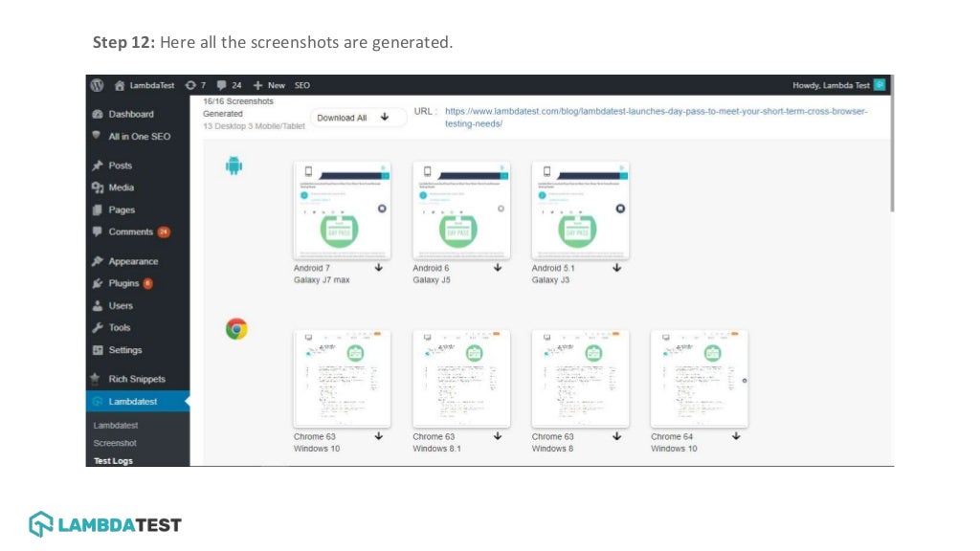Open the 7 pending updates icon
980x551 pixels.
195,85
